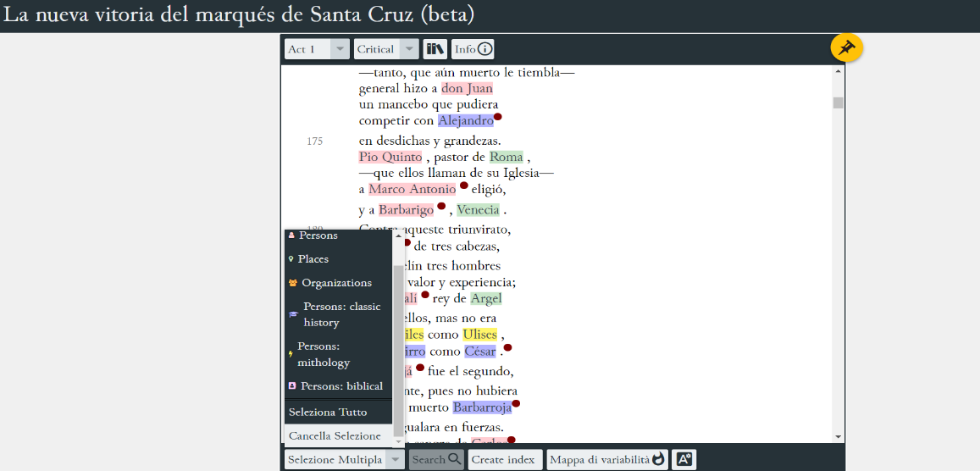This screenshot has height=471, width=980.
Task: Click the text panel scroll up arrow
Action: [839, 70]
